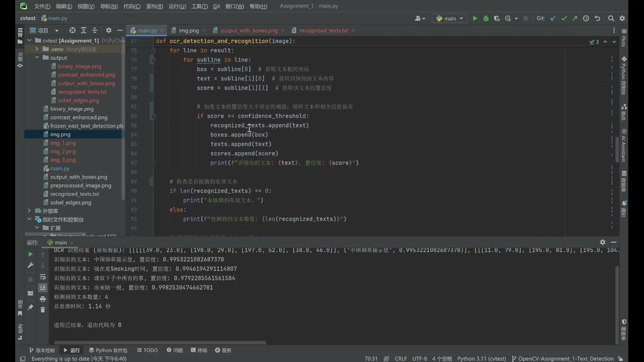Open the File menu
The width and height of the screenshot is (644, 362).
coord(42,6)
